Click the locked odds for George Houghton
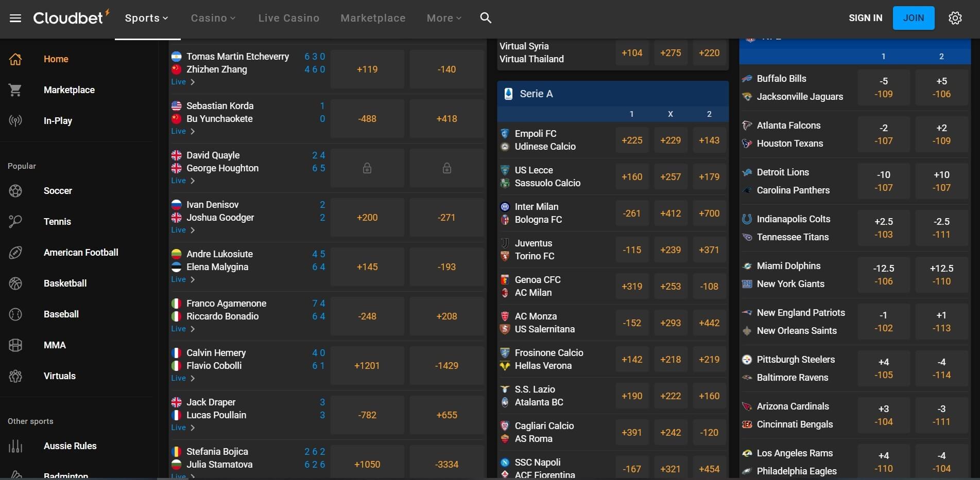 (x=447, y=168)
